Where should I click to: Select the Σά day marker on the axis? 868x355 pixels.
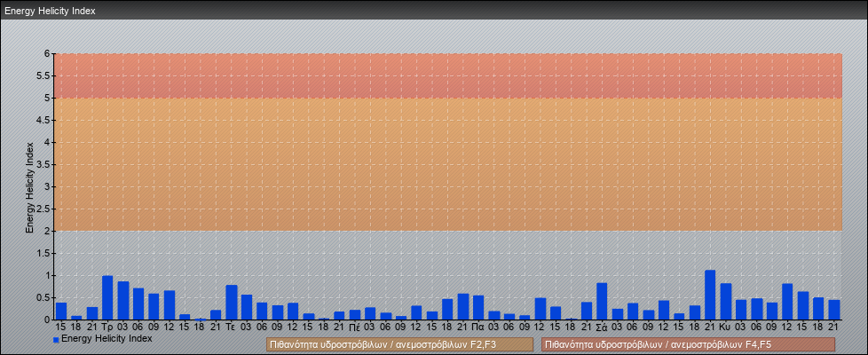(x=602, y=327)
